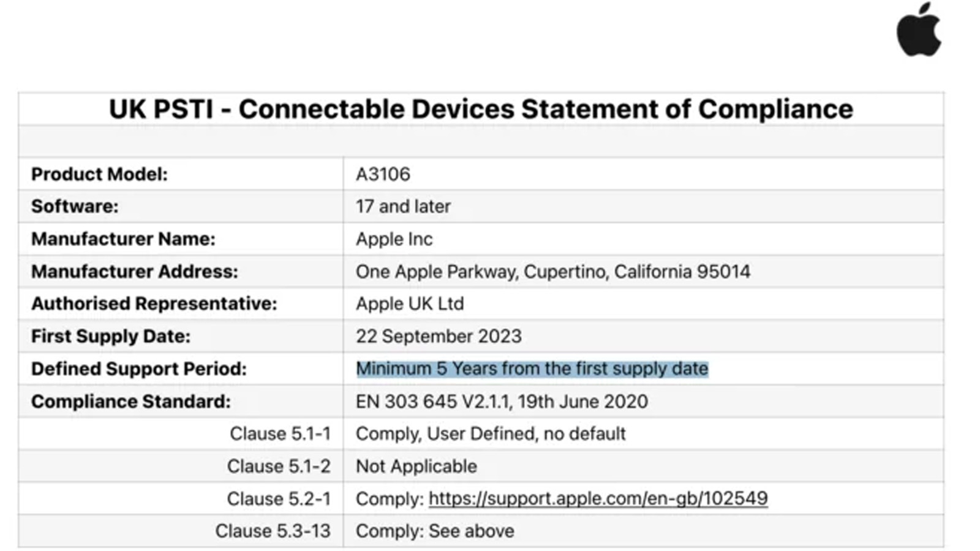The width and height of the screenshot is (980, 551).
Task: Click the Manufacturer Name label
Action: coord(123,239)
